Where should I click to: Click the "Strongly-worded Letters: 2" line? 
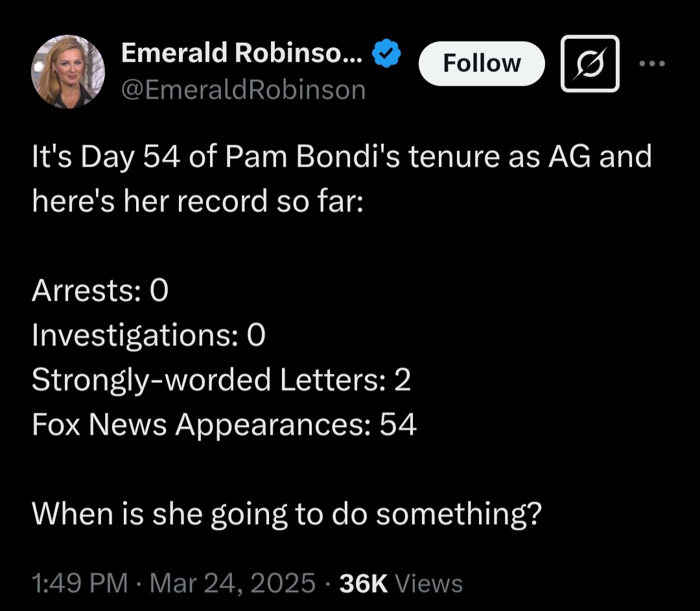point(221,380)
